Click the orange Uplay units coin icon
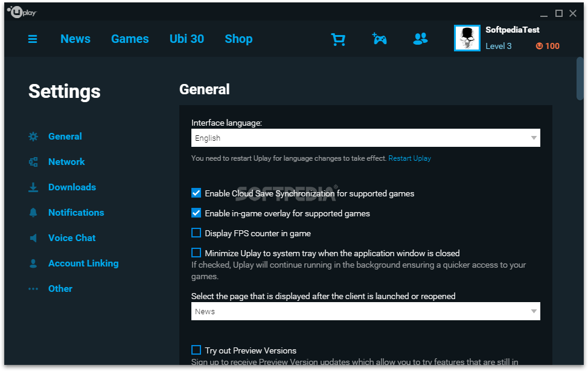Image resolution: width=588 pixels, height=371 pixels. [x=539, y=46]
